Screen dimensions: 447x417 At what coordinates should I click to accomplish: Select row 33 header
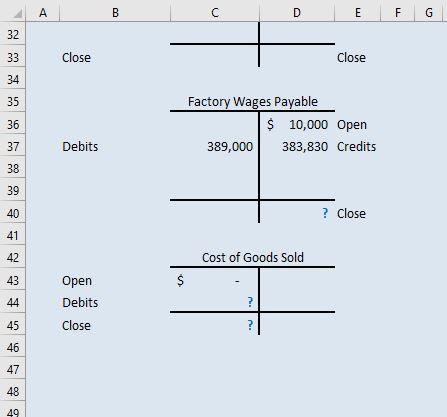tap(13, 57)
